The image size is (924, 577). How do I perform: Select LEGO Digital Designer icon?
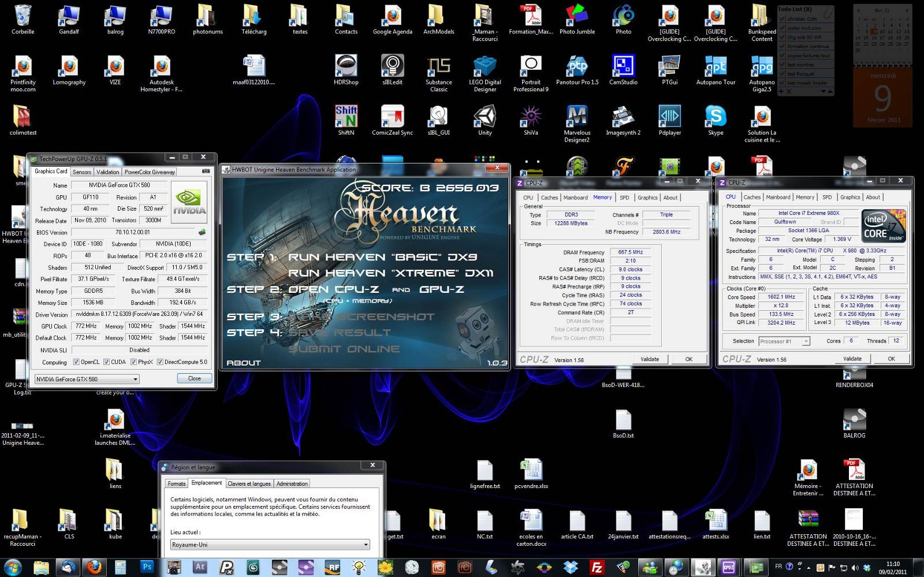click(x=485, y=73)
